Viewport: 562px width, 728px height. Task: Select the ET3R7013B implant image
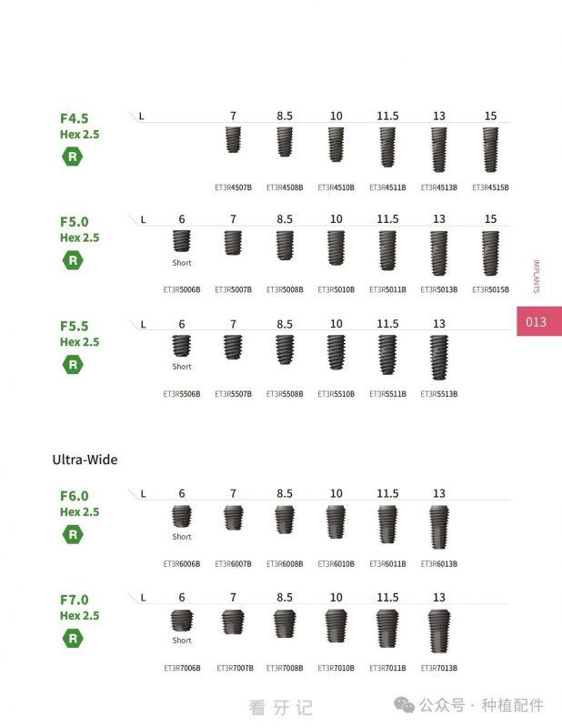click(x=439, y=631)
